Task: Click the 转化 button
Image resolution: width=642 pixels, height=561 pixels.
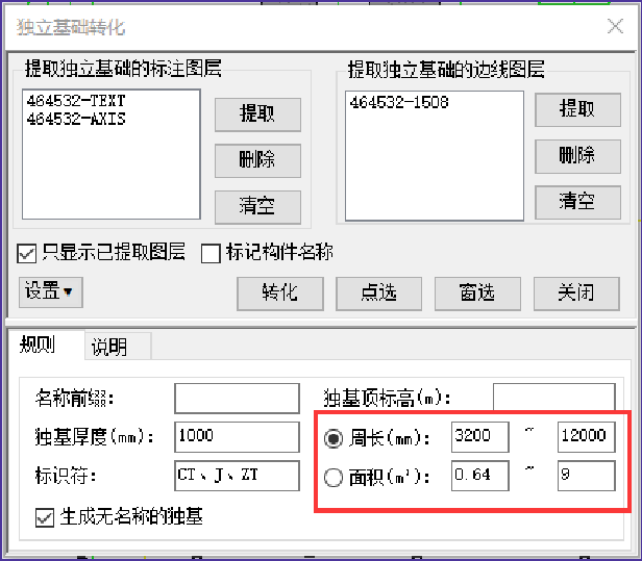Action: [x=279, y=293]
